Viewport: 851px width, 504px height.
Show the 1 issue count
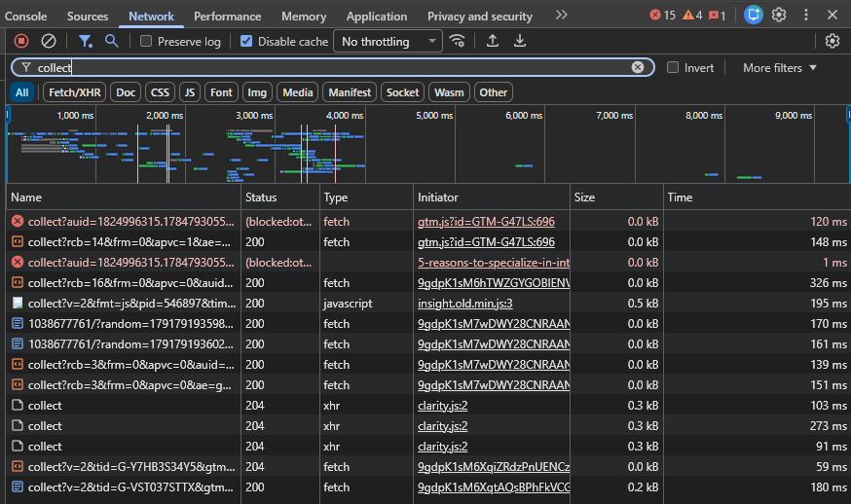click(717, 16)
